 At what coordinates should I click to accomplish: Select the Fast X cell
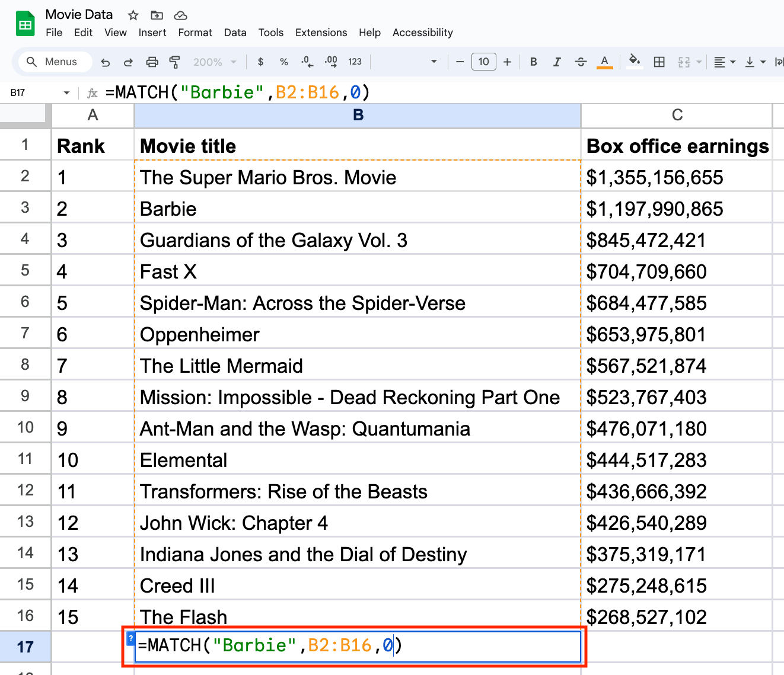click(358, 271)
